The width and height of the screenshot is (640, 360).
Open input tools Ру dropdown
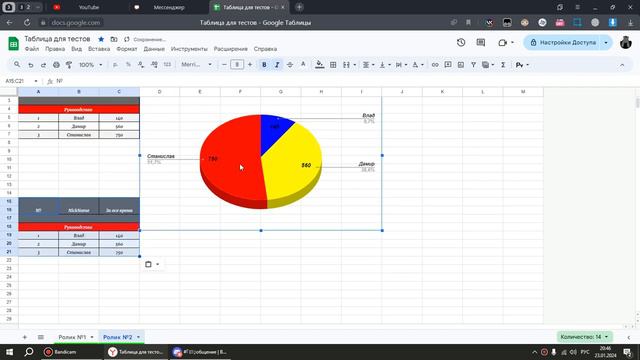click(x=522, y=65)
